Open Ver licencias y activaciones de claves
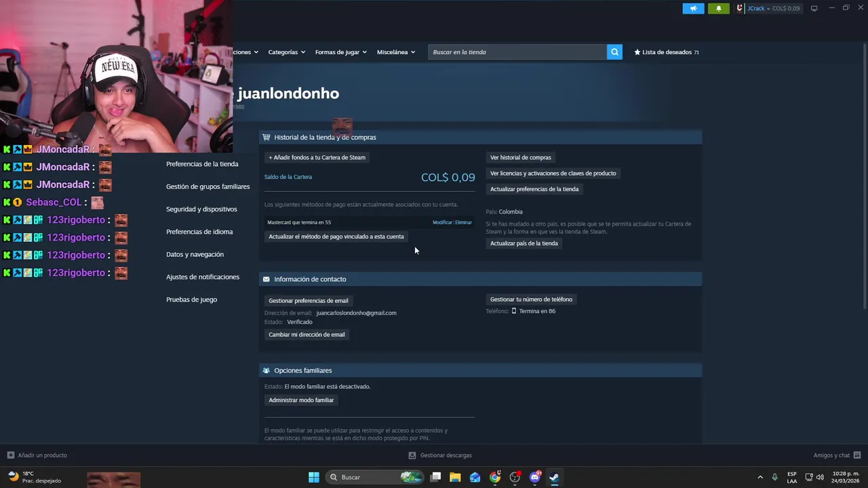 click(x=553, y=174)
